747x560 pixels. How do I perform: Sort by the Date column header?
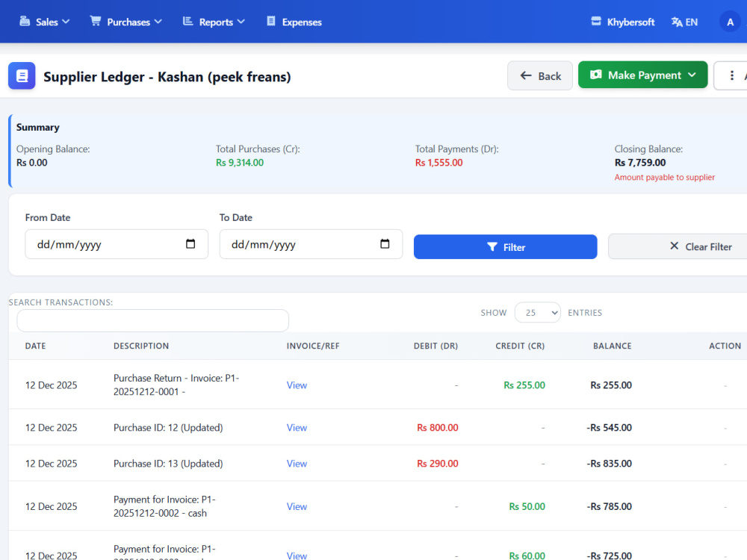(x=36, y=346)
